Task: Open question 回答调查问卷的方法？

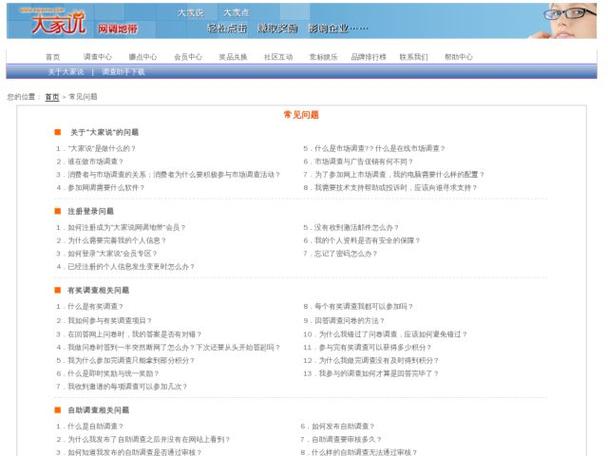Action: tap(349, 321)
